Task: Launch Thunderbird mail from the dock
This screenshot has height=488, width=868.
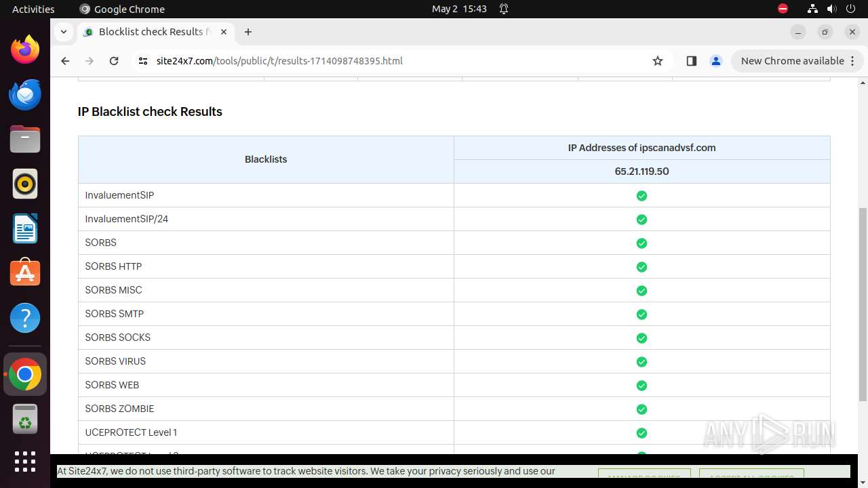Action: [25, 94]
